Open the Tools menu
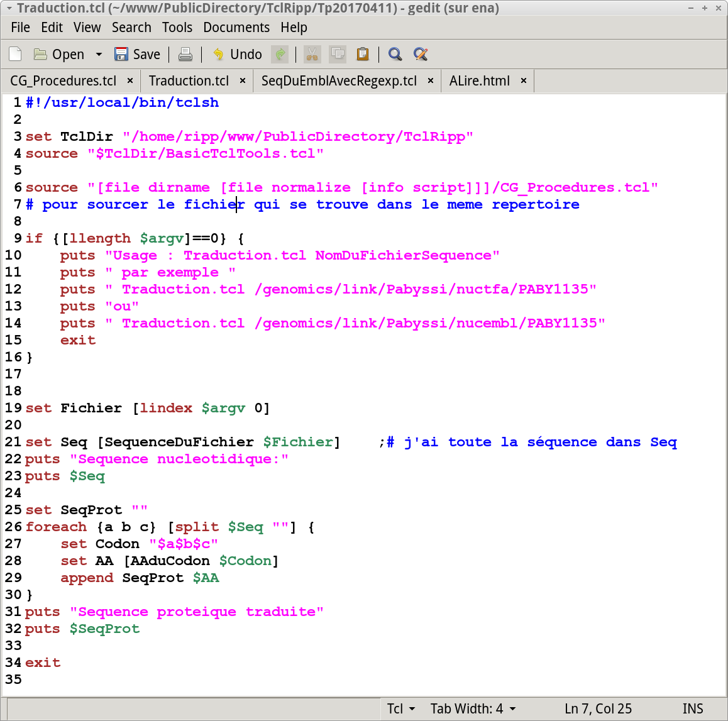728x721 pixels. pos(177,28)
